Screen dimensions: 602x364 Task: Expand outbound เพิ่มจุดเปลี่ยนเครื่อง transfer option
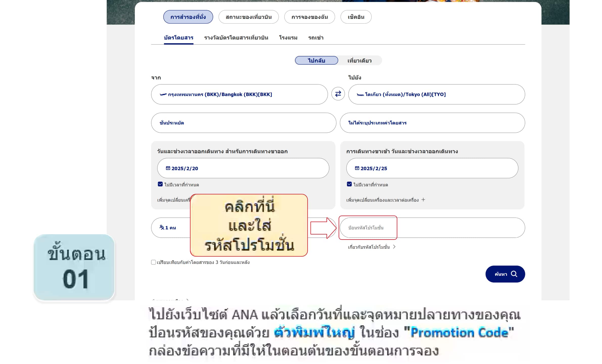tap(174, 200)
